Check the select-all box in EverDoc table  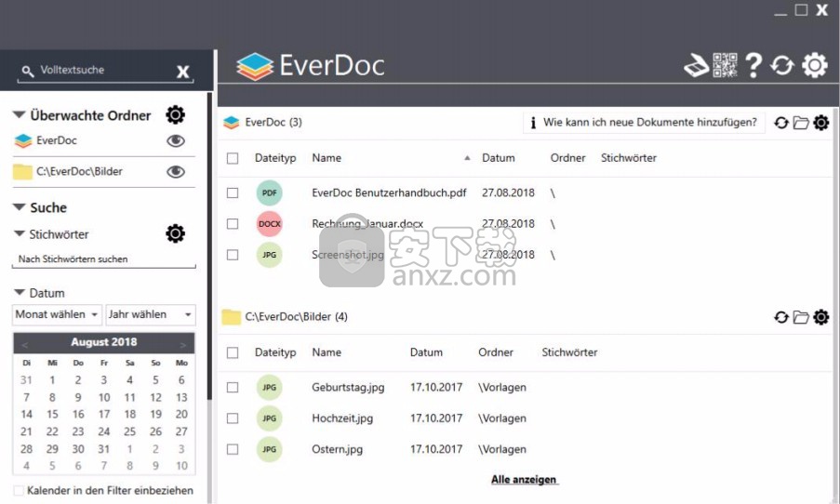click(x=233, y=158)
